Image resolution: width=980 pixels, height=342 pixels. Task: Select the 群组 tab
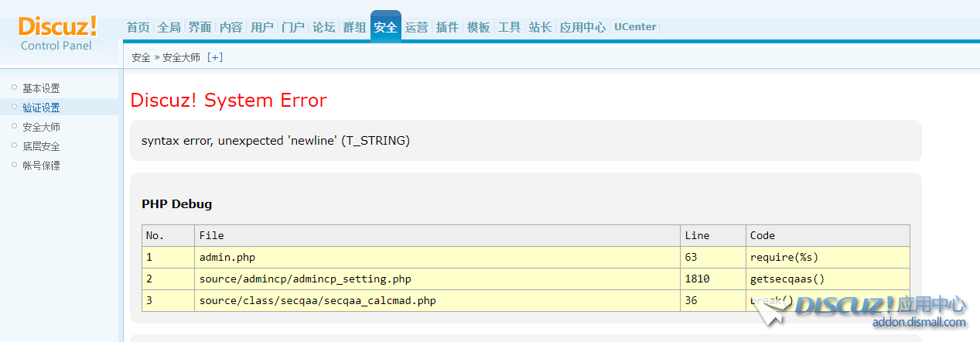point(354,27)
